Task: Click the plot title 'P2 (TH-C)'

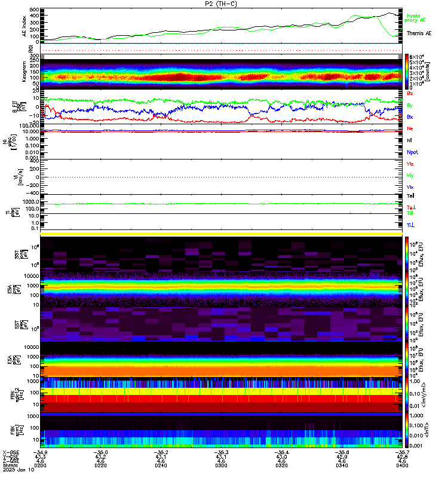Action: pyautogui.click(x=220, y=4)
